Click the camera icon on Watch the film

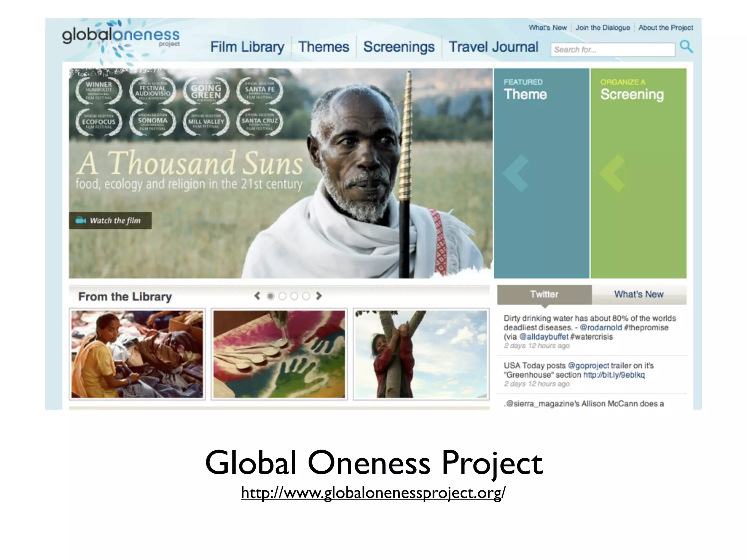pyautogui.click(x=81, y=220)
